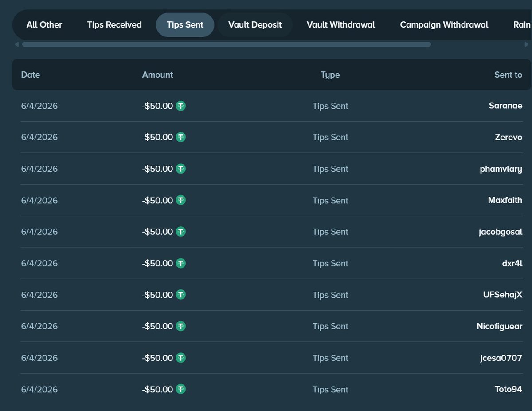
Task: Click the -$50.00 amount in Toto94 row
Action: pos(157,389)
